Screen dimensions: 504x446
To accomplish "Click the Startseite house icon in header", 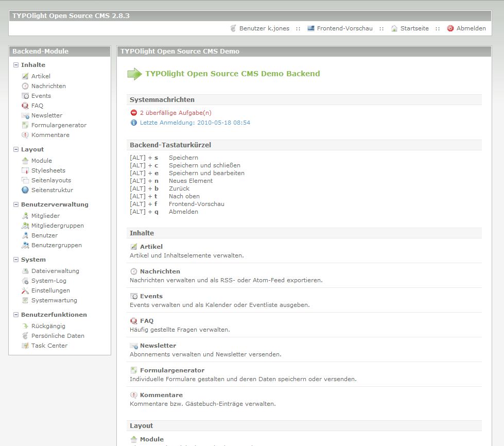I will (394, 28).
